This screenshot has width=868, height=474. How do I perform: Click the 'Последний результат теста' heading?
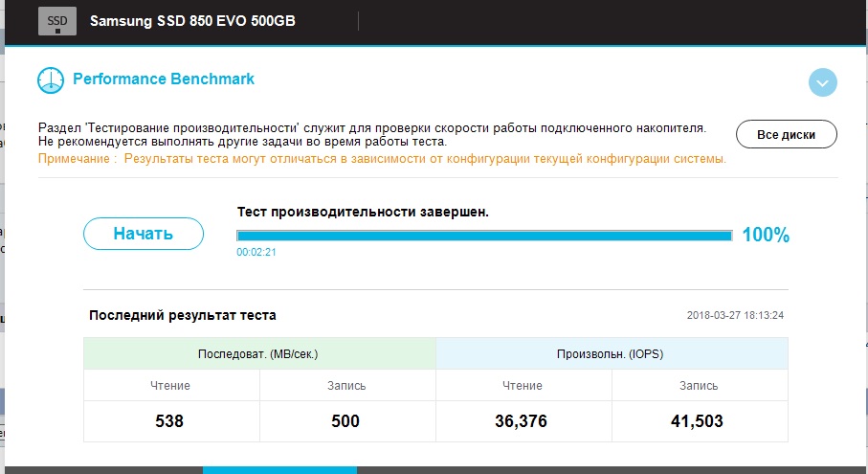coord(183,316)
